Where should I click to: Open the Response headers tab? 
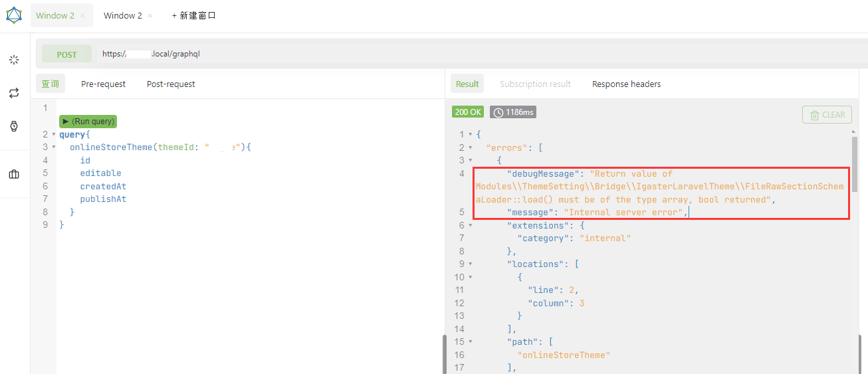coord(626,84)
